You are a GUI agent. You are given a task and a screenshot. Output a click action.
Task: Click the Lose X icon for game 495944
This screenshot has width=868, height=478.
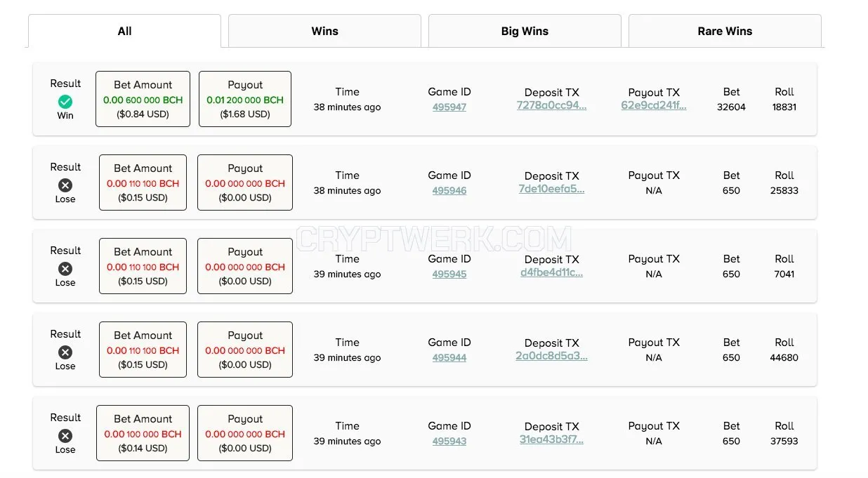pos(65,352)
